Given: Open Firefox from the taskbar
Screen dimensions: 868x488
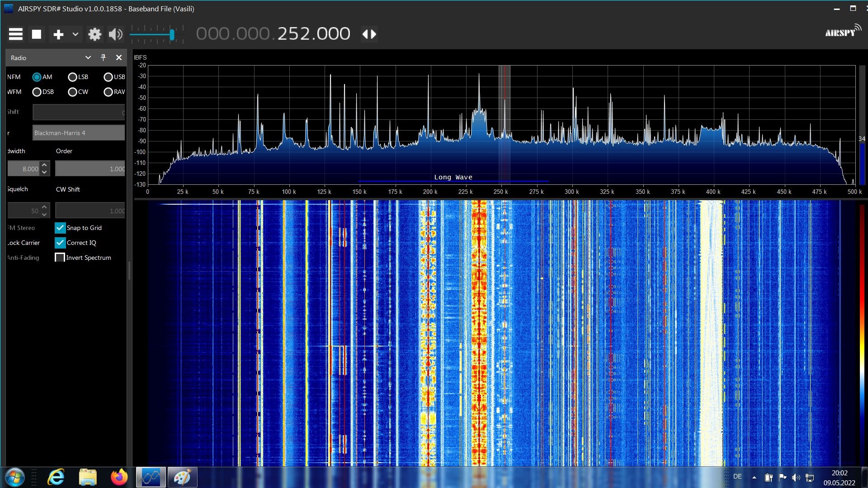Looking at the screenshot, I should (119, 477).
